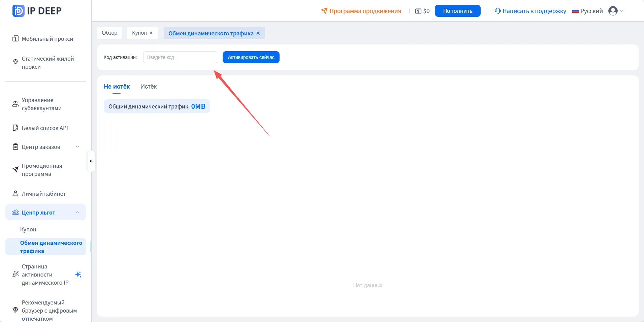
Task: Select the Не истёк tab
Action: coord(117,87)
